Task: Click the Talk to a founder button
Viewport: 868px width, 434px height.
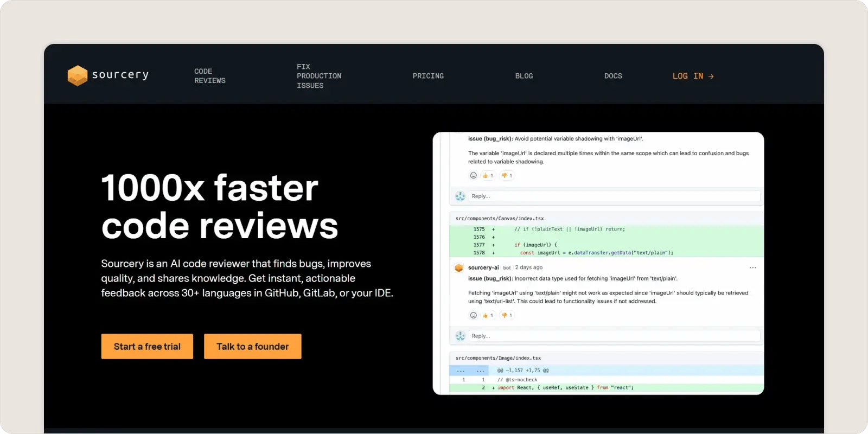Action: (252, 346)
